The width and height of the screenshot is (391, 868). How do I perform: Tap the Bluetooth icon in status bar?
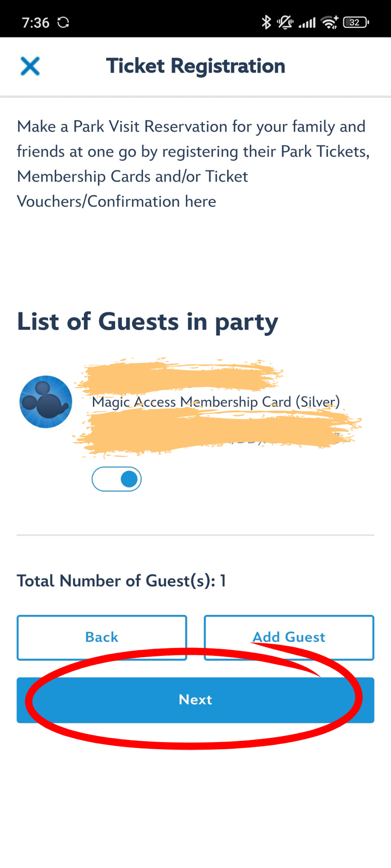(x=266, y=22)
